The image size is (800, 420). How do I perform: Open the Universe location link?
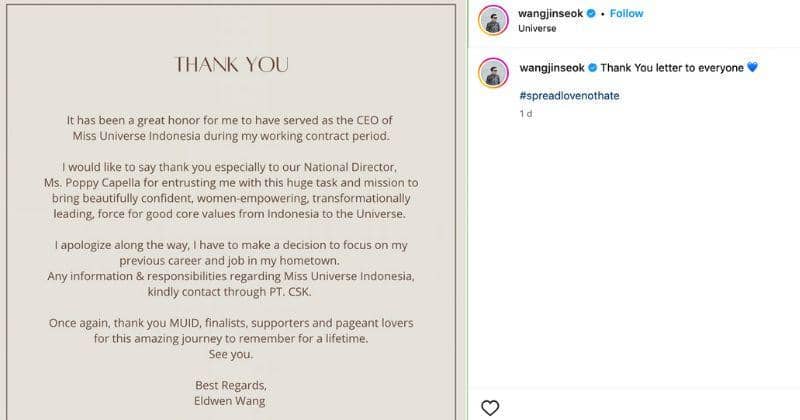tap(539, 28)
